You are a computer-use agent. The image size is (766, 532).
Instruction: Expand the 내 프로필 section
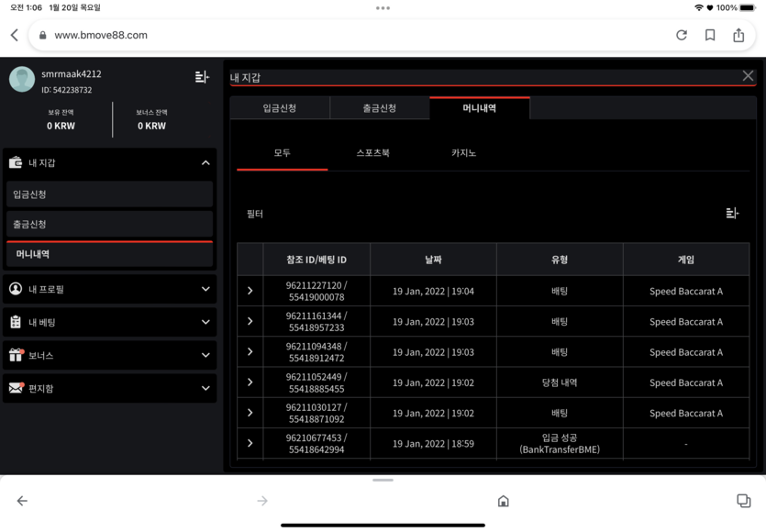pyautogui.click(x=109, y=289)
